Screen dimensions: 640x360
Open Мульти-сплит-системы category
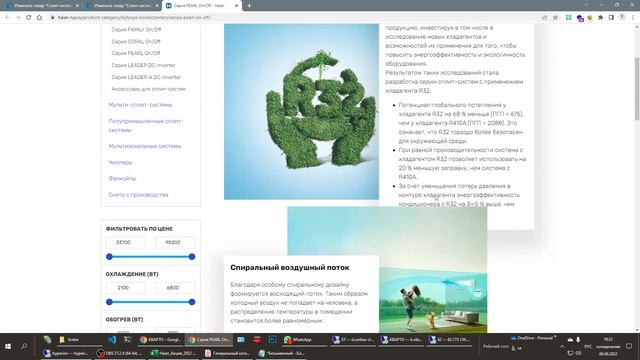coord(140,104)
